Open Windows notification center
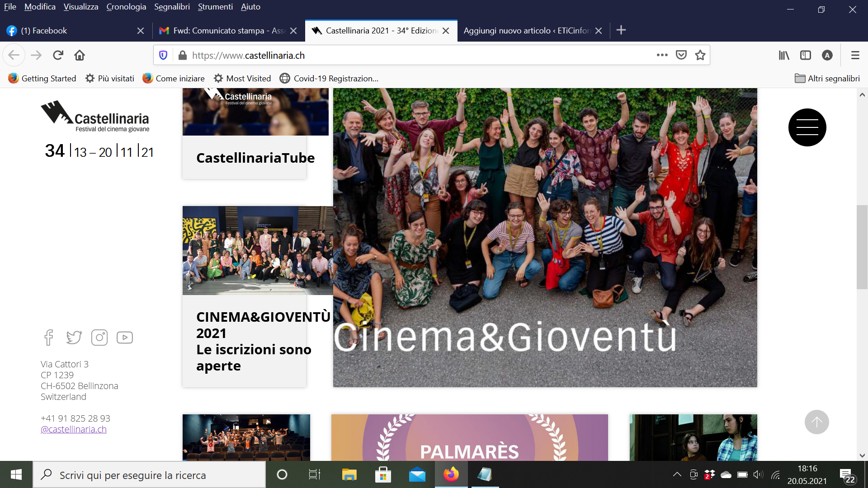The width and height of the screenshot is (868, 488). point(847,475)
